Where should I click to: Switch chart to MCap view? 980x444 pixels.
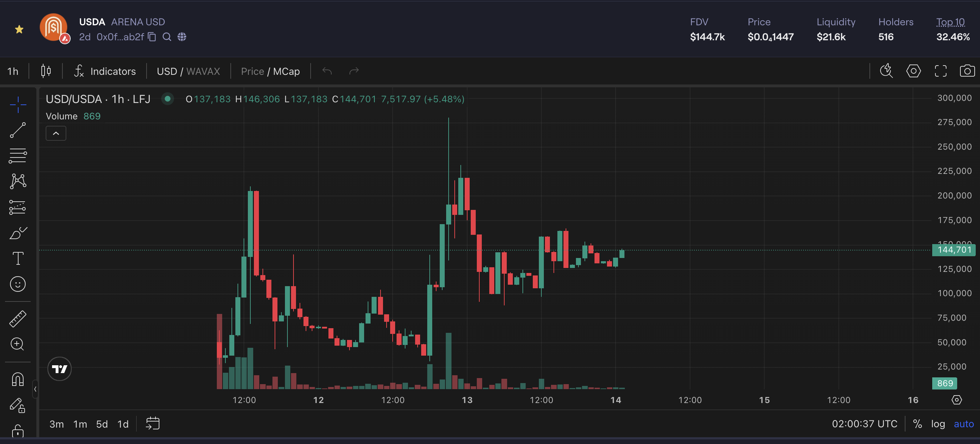(x=286, y=72)
